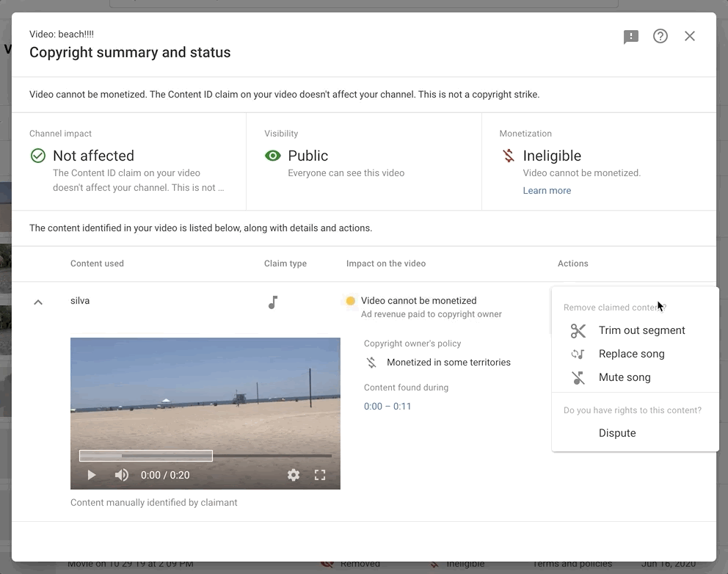Mute the video player volume
728x574 pixels.
(122, 475)
